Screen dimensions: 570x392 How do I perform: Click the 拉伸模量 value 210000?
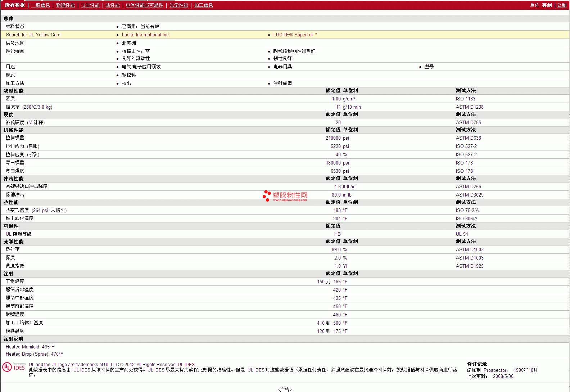[333, 138]
